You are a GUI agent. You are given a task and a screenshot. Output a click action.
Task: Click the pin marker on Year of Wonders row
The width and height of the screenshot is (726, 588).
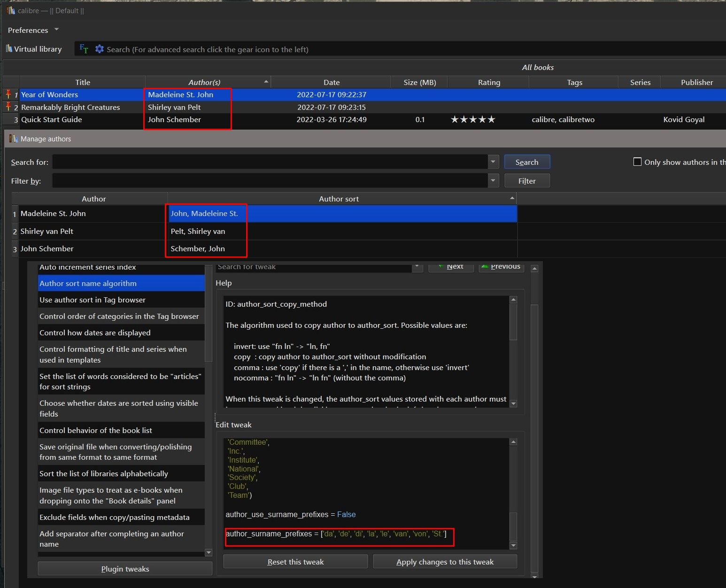8,94
